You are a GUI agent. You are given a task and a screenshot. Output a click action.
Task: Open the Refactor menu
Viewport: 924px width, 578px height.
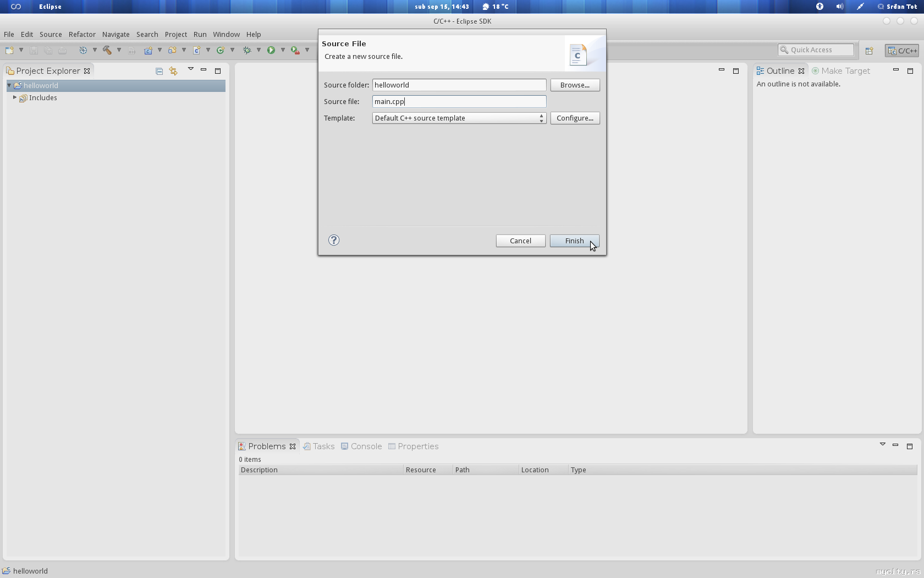(x=82, y=34)
